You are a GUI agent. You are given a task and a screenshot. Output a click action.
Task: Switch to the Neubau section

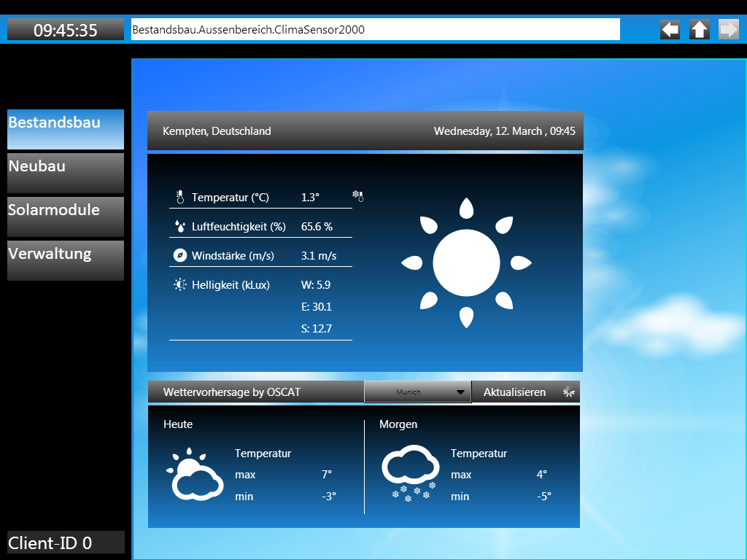pos(66,173)
